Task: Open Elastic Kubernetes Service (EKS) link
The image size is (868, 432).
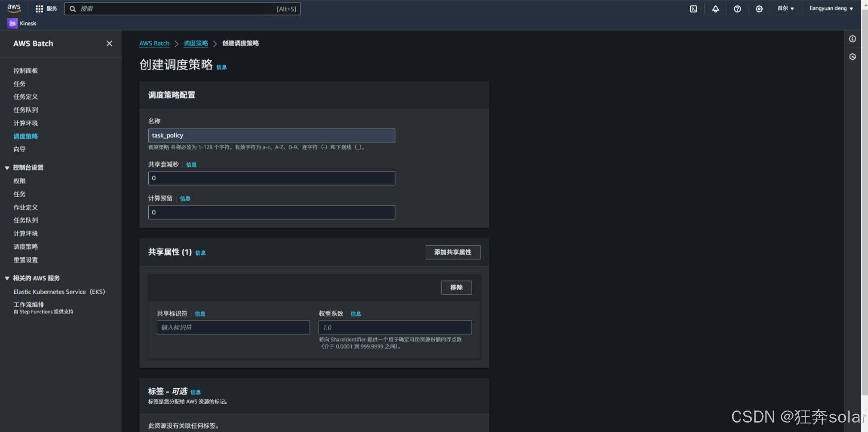Action: [x=59, y=292]
